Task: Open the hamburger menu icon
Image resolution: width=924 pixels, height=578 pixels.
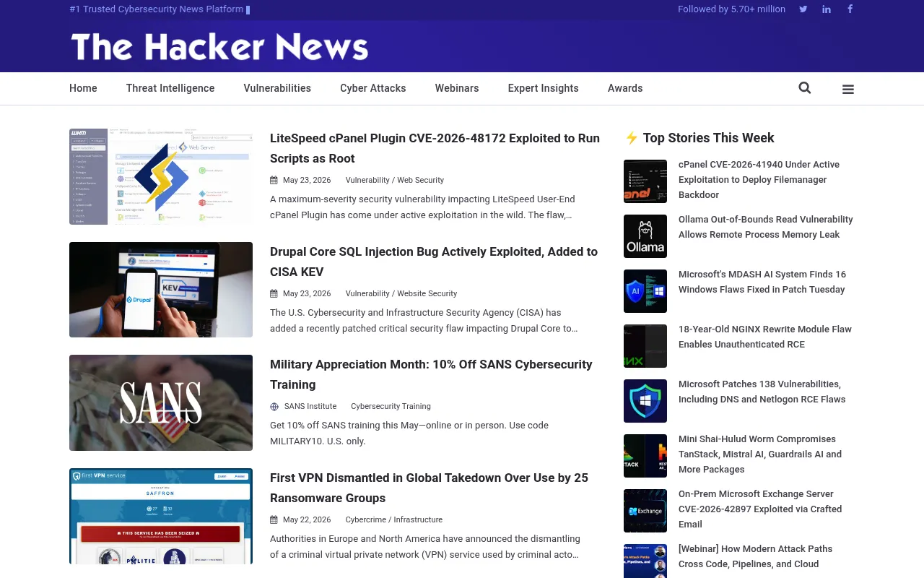Action: pos(848,90)
